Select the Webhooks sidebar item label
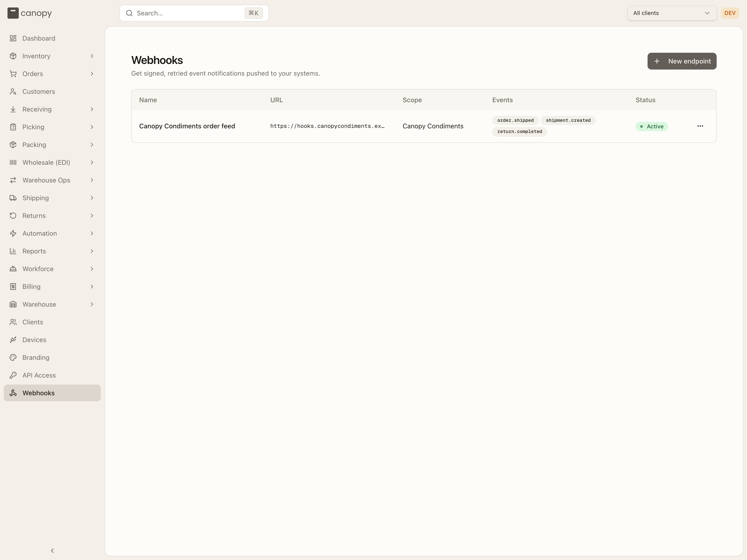 (39, 393)
